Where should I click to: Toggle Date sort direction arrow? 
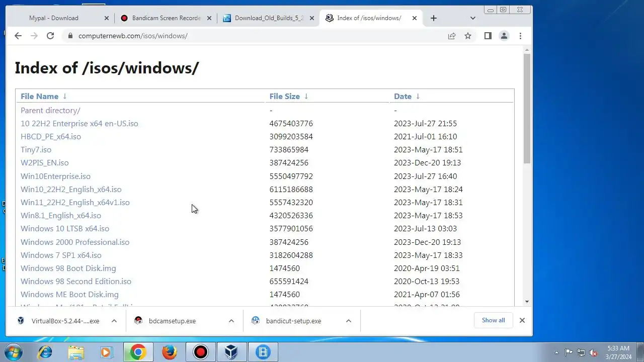[418, 96]
